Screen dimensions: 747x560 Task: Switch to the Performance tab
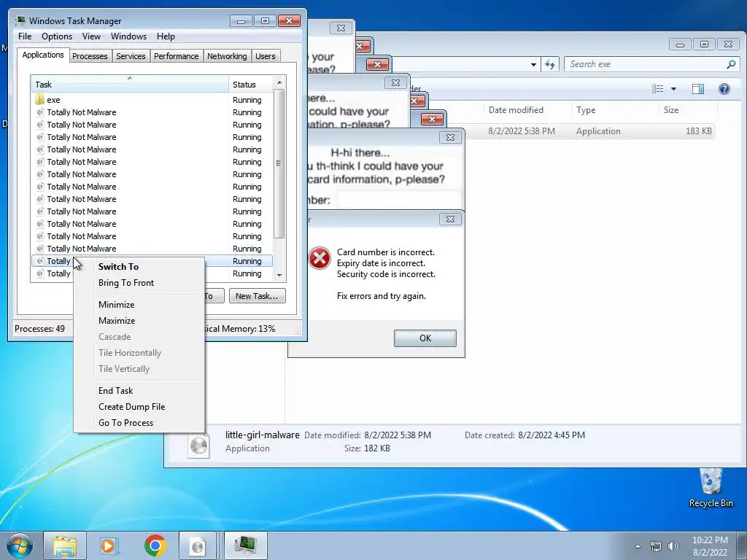tap(176, 56)
